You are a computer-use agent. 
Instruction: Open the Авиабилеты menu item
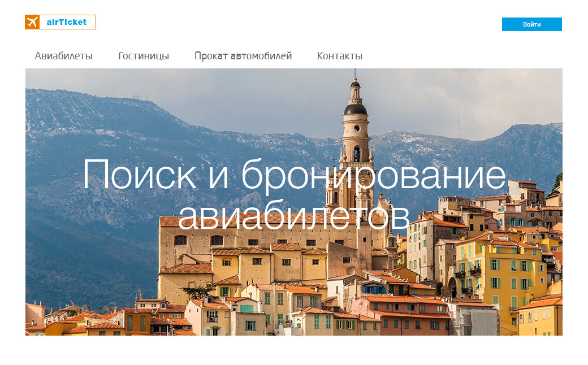tap(64, 56)
